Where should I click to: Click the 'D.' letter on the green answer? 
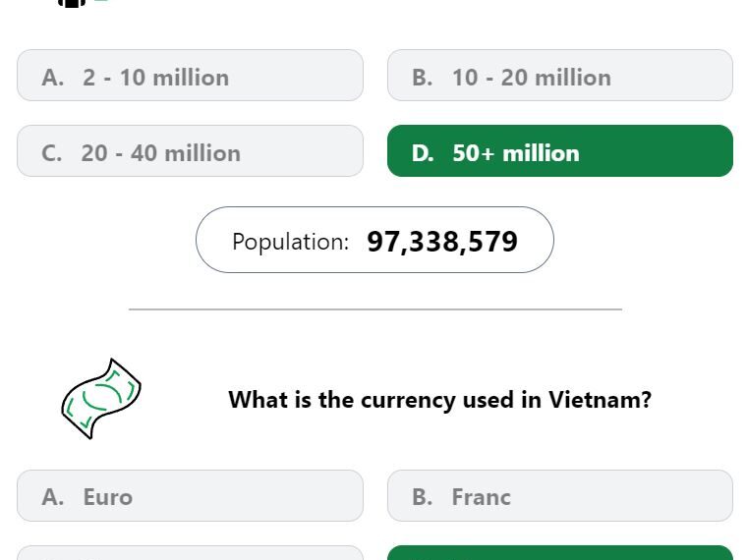click(x=422, y=153)
